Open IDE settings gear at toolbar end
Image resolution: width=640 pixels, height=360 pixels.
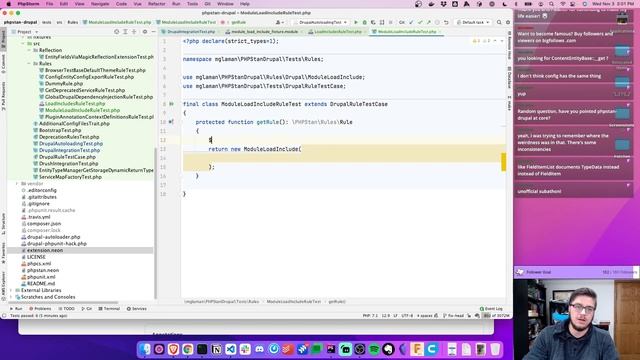pos(508,22)
